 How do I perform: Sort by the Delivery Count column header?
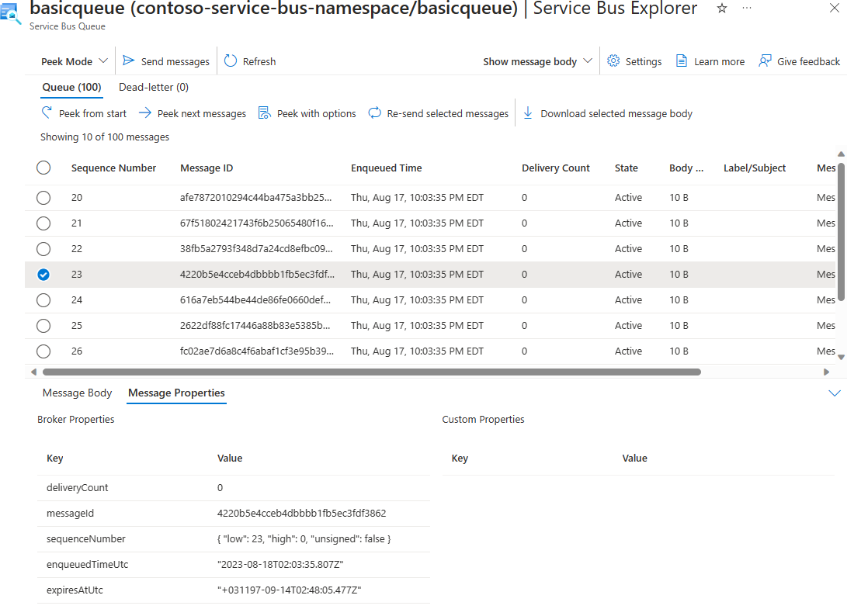556,168
